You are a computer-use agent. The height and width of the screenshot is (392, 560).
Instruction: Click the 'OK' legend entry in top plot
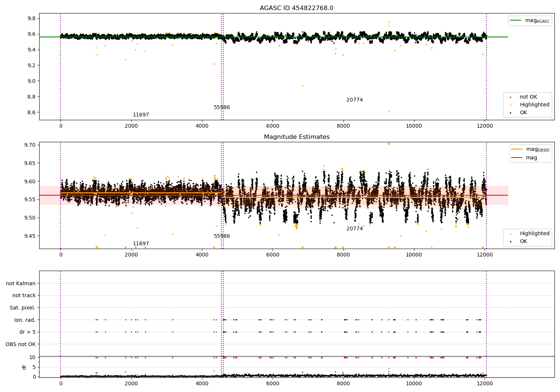523,113
